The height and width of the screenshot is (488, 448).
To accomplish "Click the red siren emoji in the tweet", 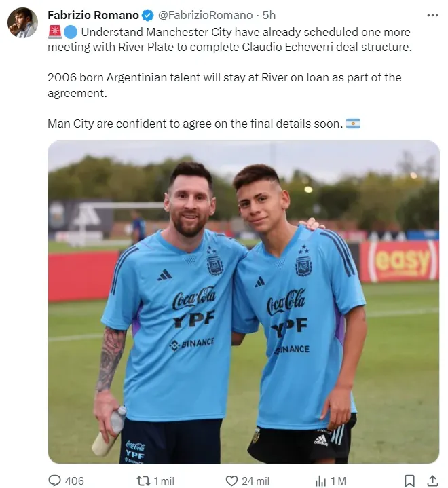I will (x=55, y=32).
